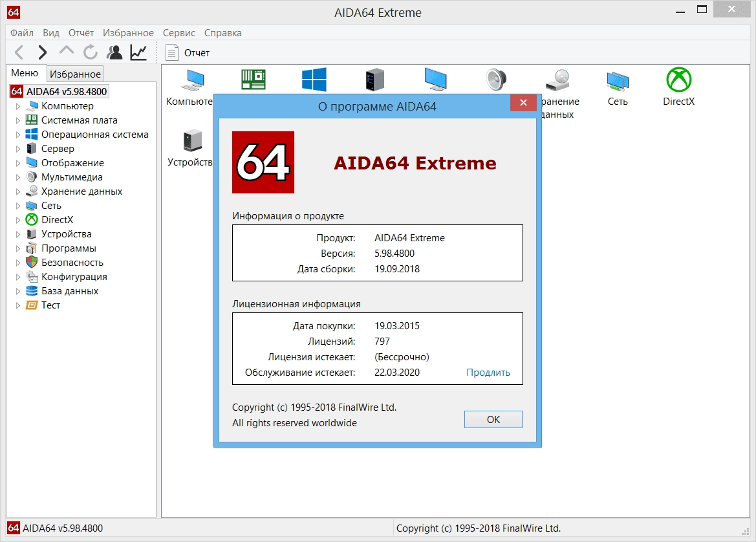Click maintenance expiry date 22.03.2020
The height and width of the screenshot is (542, 756).
pyautogui.click(x=397, y=373)
